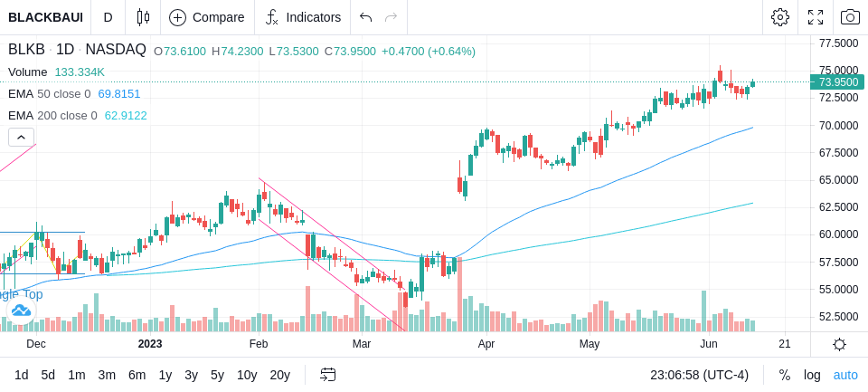This screenshot has height=392, width=868.
Task: Click the EMA 50 close legend
Action: point(49,94)
